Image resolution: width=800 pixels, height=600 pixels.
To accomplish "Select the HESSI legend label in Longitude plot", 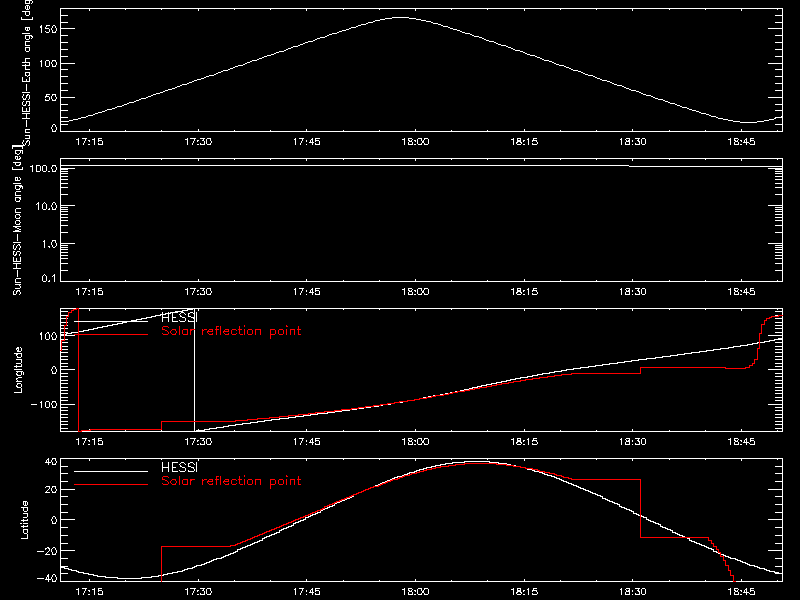I will (x=179, y=317).
